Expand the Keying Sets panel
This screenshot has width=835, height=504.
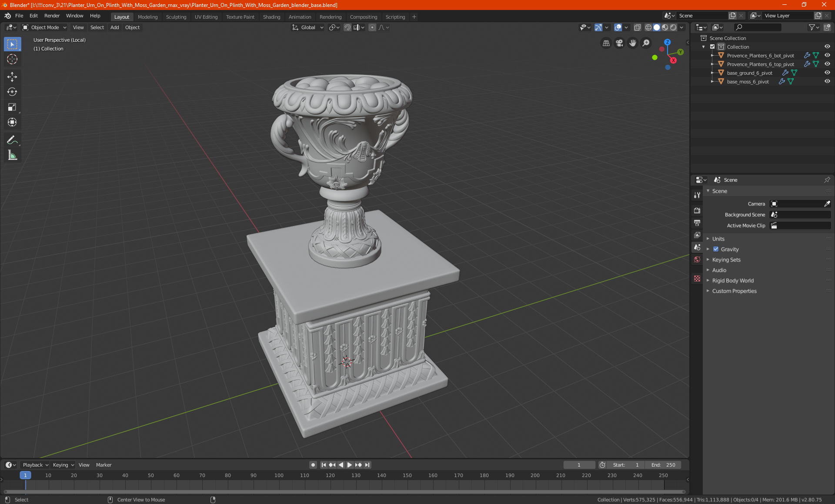pos(726,260)
